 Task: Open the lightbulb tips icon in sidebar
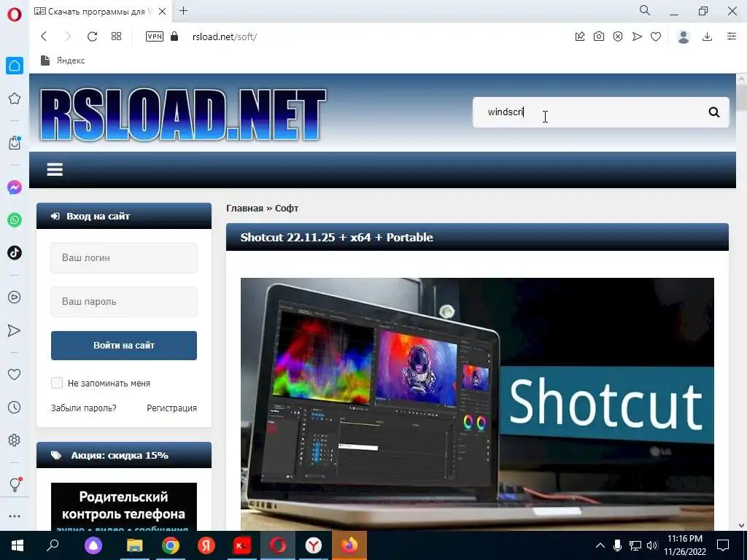(15, 484)
